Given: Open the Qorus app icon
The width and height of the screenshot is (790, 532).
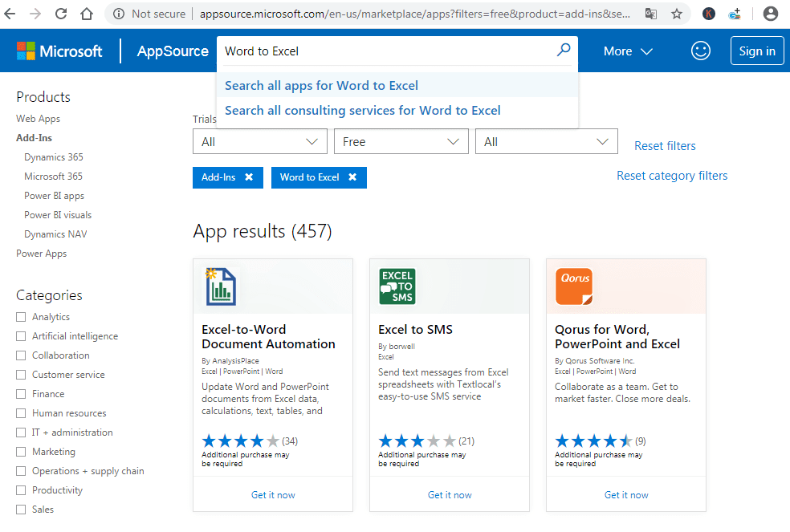Looking at the screenshot, I should (x=574, y=286).
